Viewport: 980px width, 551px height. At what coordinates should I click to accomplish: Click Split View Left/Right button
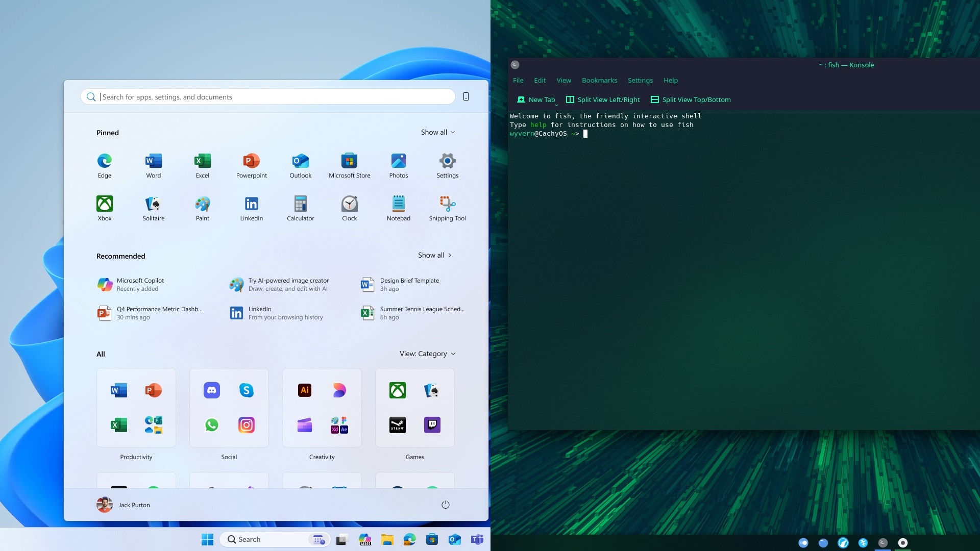point(603,99)
